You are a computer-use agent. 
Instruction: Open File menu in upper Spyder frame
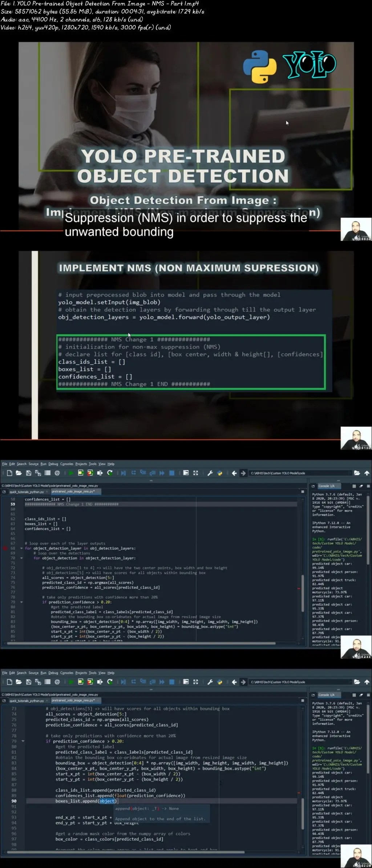pyautogui.click(x=5, y=464)
